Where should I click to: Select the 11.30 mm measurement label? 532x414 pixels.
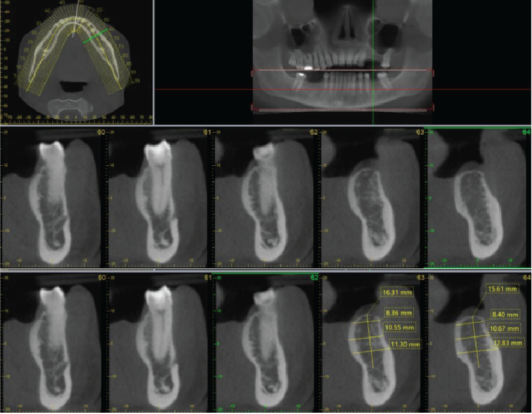[406, 344]
